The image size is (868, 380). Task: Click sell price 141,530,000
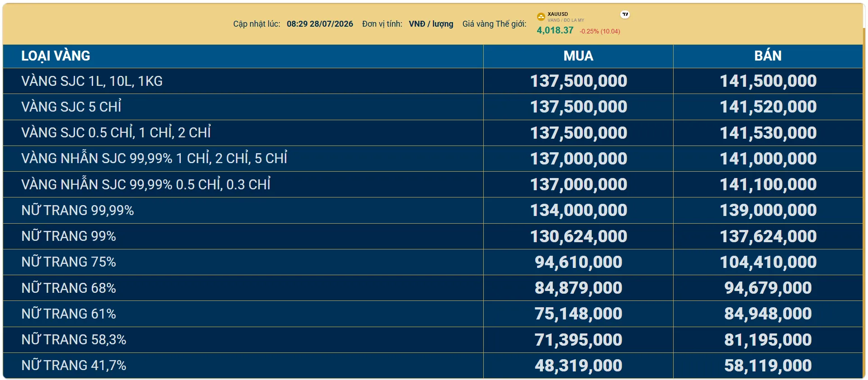click(x=768, y=133)
